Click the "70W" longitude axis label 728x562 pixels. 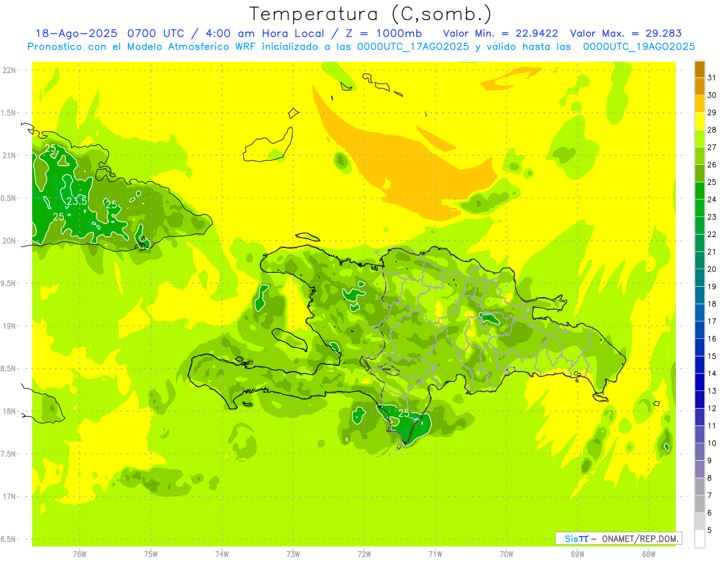[506, 554]
